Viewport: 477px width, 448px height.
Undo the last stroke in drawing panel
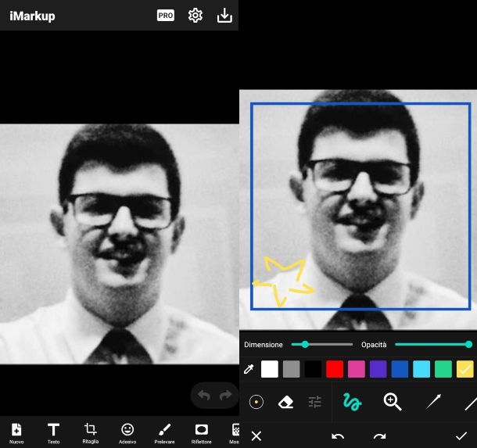pyautogui.click(x=338, y=436)
